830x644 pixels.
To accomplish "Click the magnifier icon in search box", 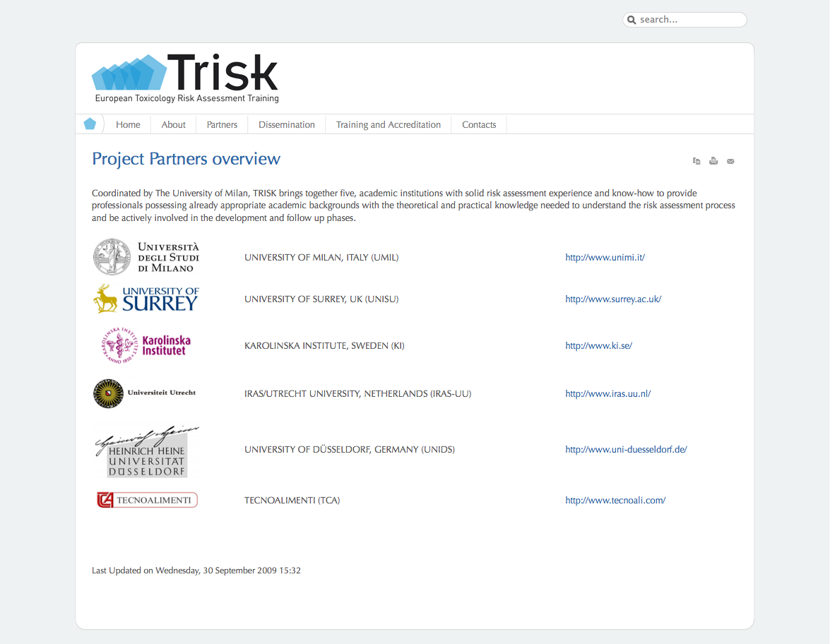I will (632, 20).
